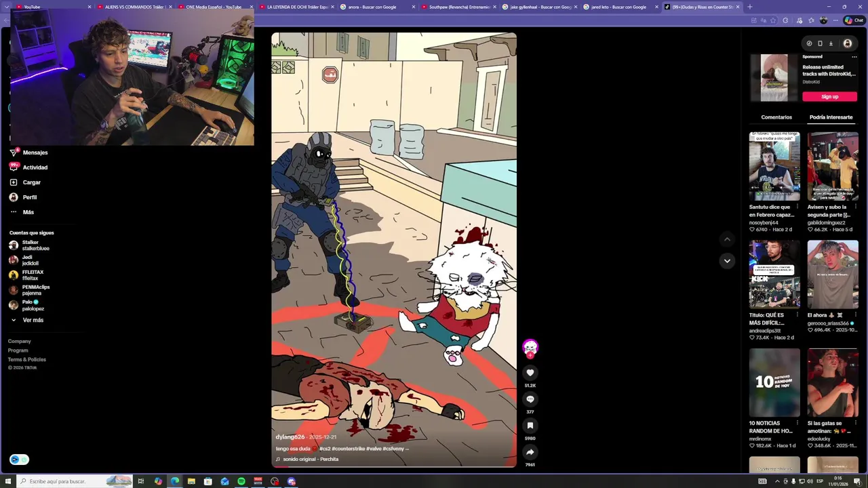868x488 pixels.
Task: Open the Terms & Policies footer link
Action: coord(27,360)
